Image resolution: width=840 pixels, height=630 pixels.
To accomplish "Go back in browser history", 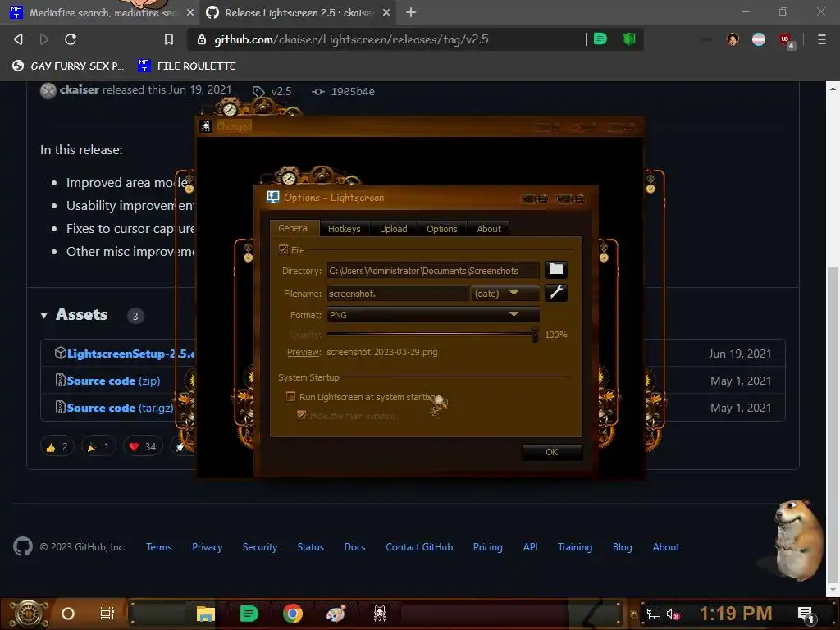I will [x=18, y=39].
